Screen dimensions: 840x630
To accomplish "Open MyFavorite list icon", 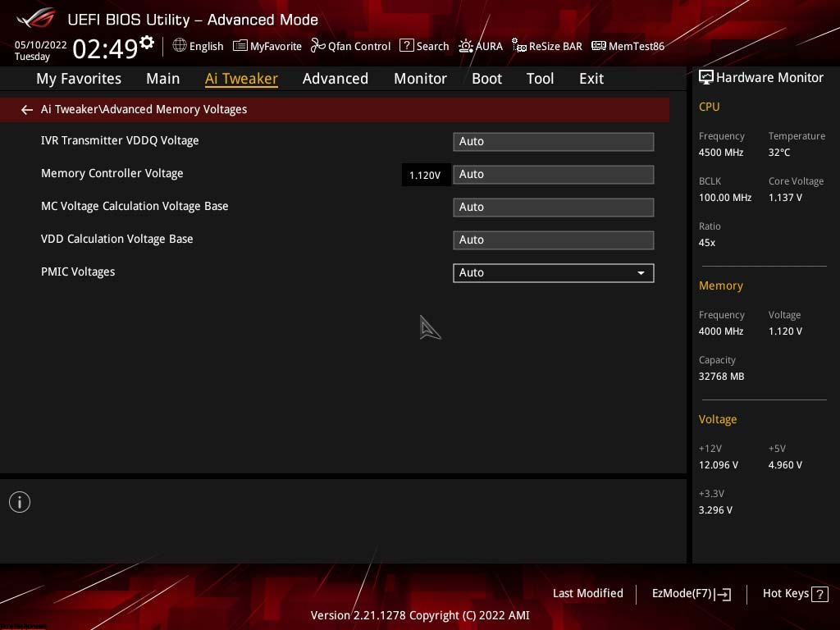I will pyautogui.click(x=240, y=46).
